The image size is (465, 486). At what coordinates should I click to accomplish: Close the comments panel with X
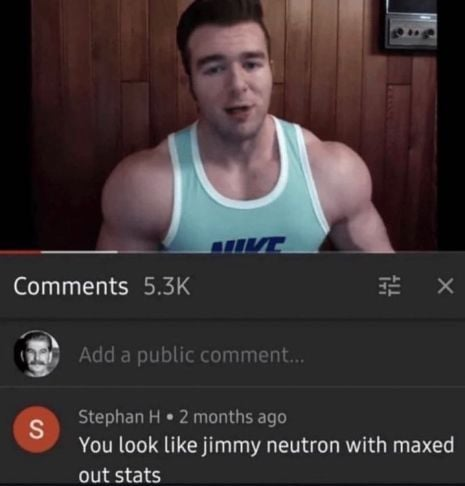pos(445,286)
